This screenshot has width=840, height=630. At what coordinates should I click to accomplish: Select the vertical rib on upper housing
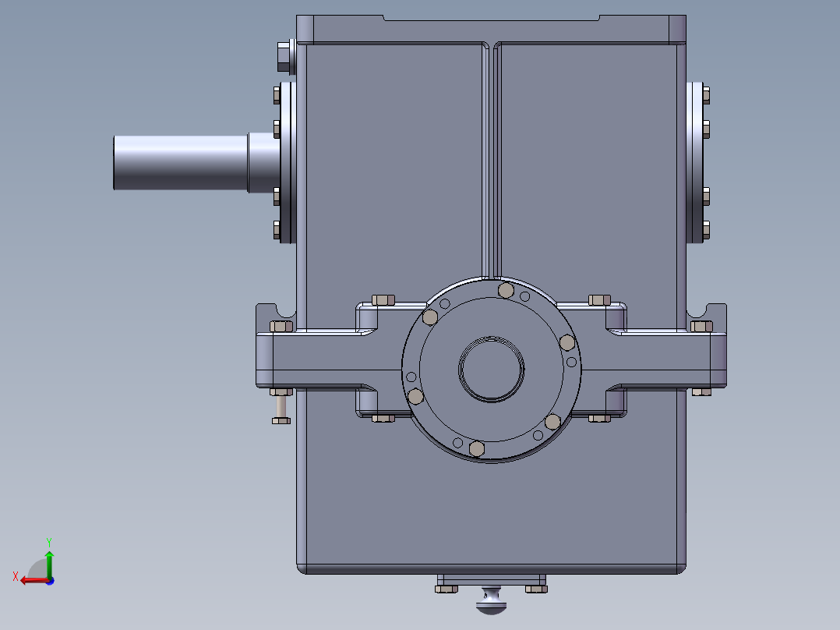[x=491, y=161]
